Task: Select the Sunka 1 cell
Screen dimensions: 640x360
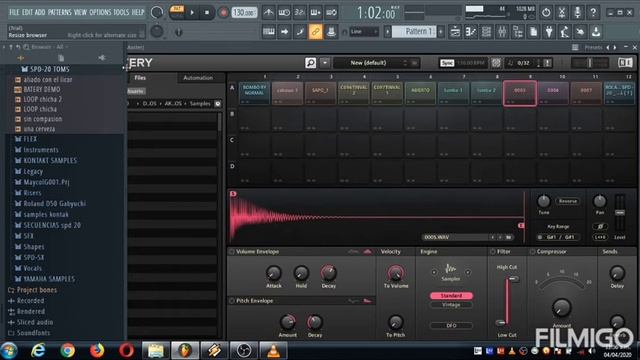Action: tap(453, 93)
